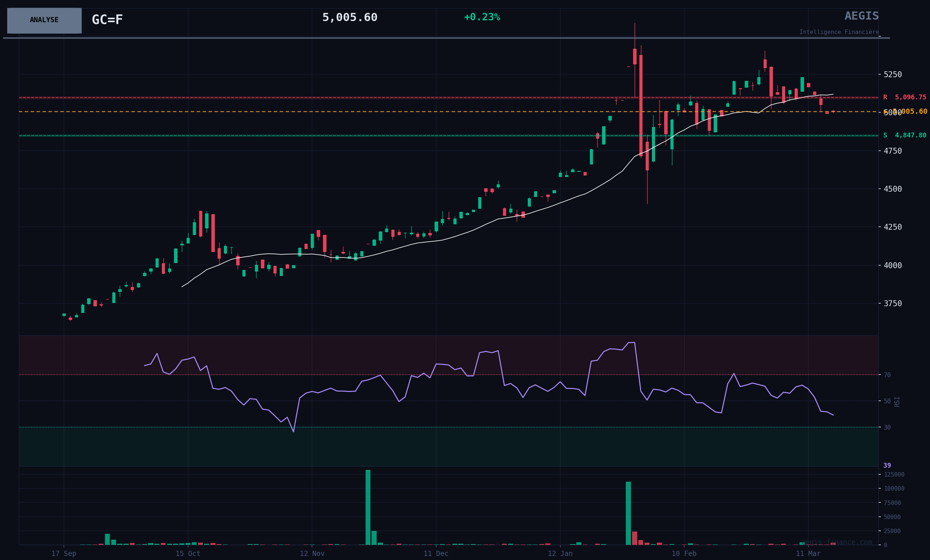Click the 11 Dec date label
The width and height of the screenshot is (930, 560).
click(436, 554)
